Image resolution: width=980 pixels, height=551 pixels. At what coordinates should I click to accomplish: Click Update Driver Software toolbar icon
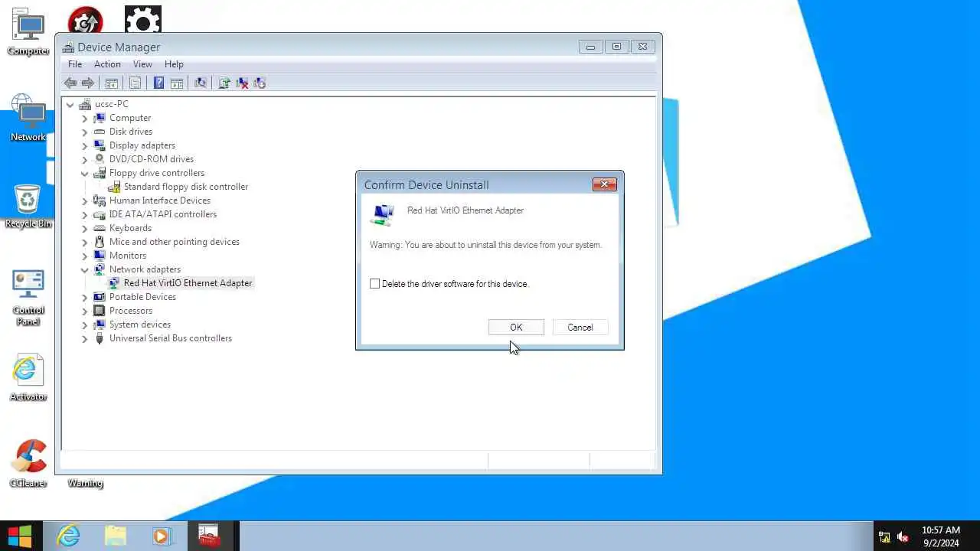tap(224, 83)
